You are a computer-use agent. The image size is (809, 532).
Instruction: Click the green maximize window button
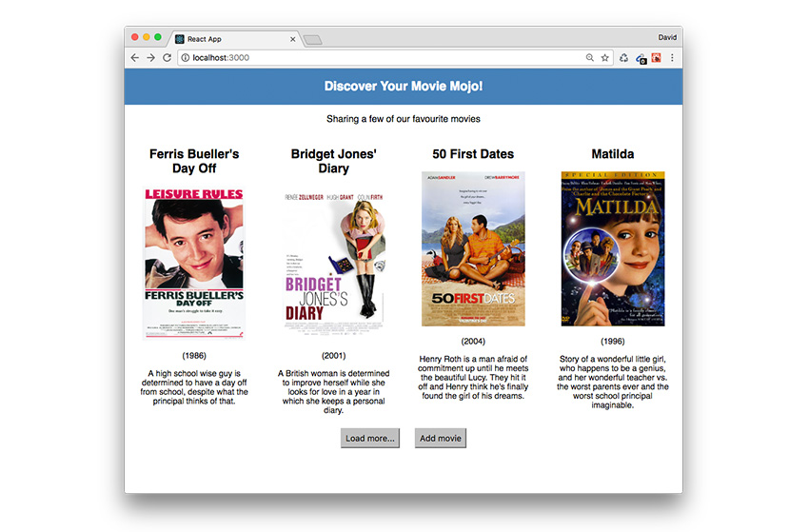coord(158,37)
